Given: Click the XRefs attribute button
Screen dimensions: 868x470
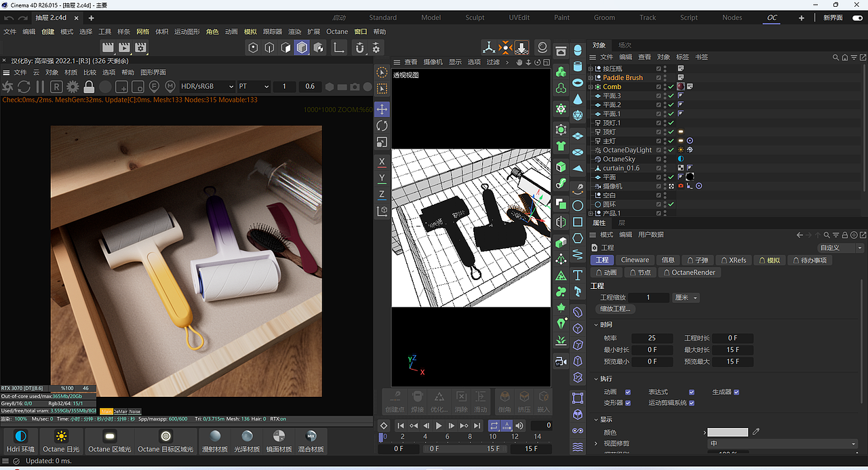Looking at the screenshot, I should click(x=733, y=260).
